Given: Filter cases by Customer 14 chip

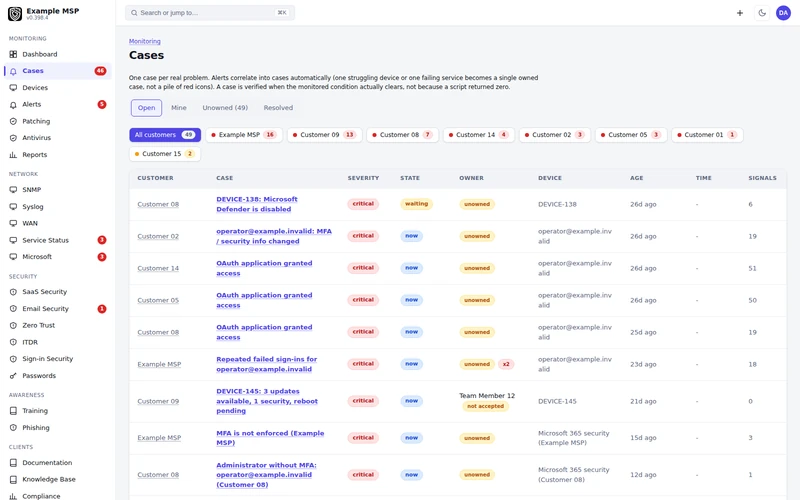Looking at the screenshot, I should (x=479, y=135).
